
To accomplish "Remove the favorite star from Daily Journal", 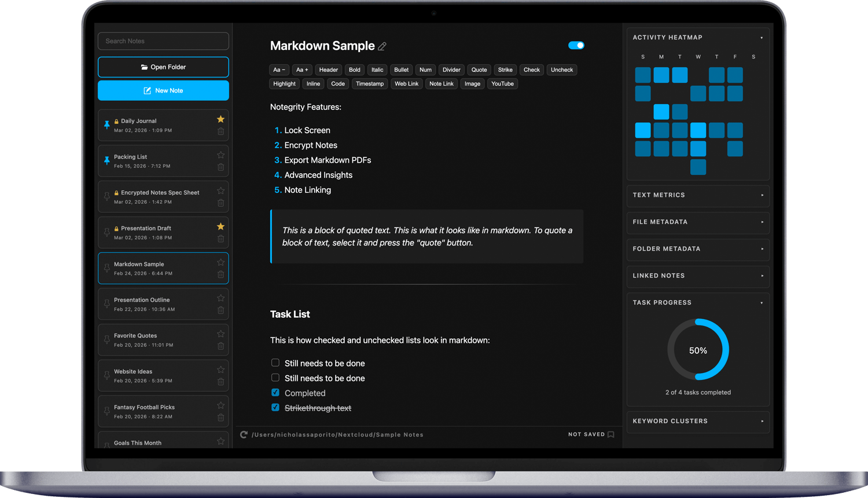I will click(x=220, y=119).
